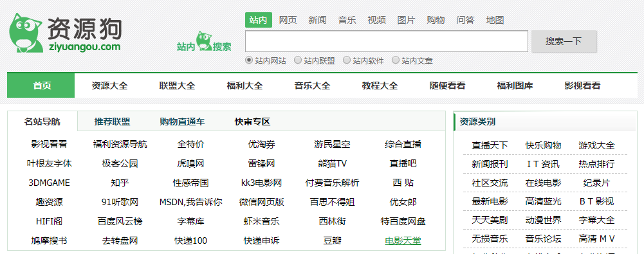Open the MSDN,我告诉你 link

(x=190, y=203)
